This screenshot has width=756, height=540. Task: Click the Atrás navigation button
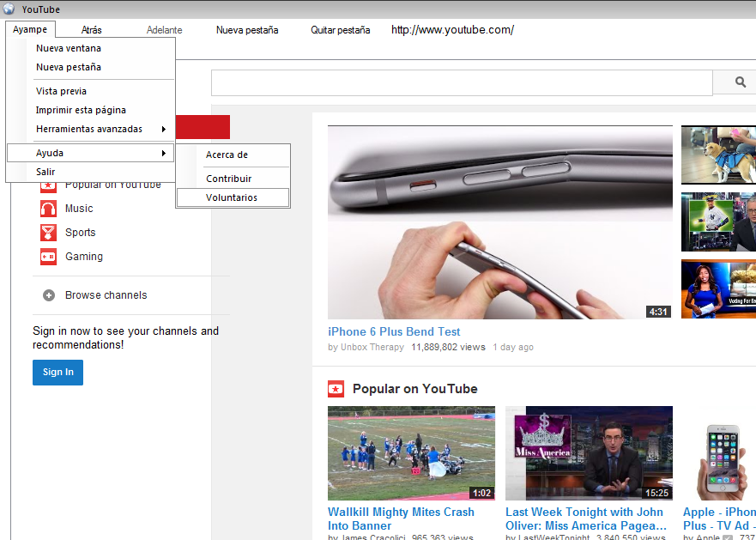point(90,28)
